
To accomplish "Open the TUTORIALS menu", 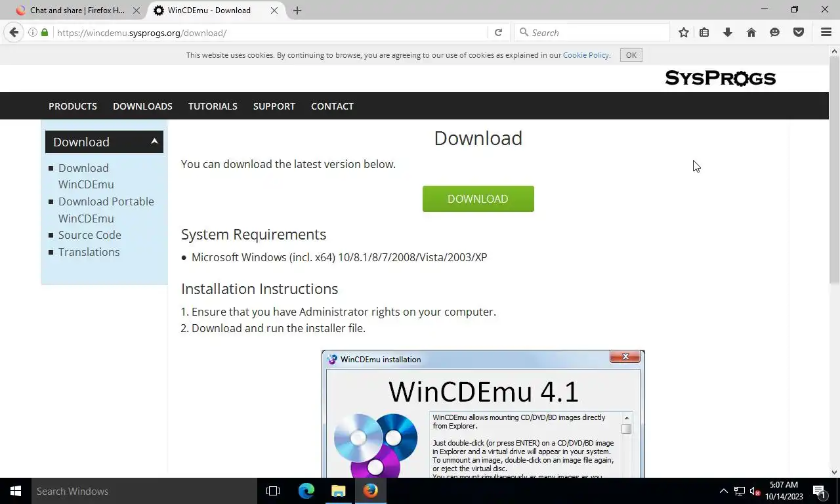I will (213, 106).
